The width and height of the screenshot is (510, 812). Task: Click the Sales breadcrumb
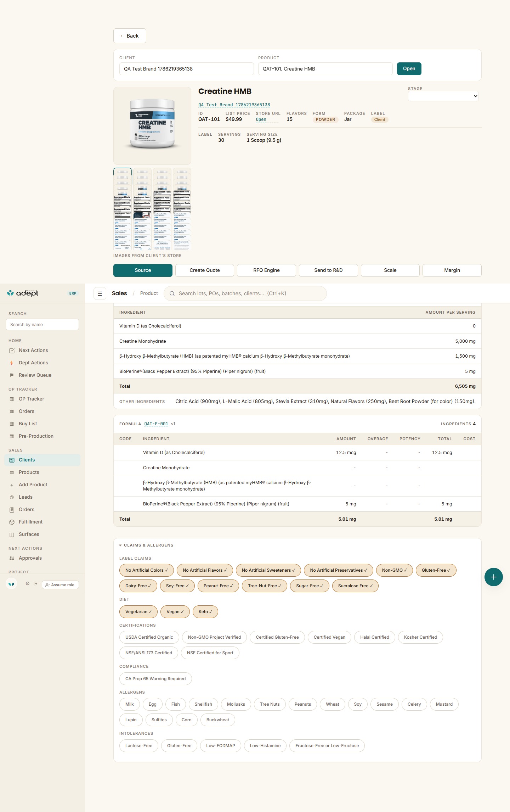click(119, 293)
